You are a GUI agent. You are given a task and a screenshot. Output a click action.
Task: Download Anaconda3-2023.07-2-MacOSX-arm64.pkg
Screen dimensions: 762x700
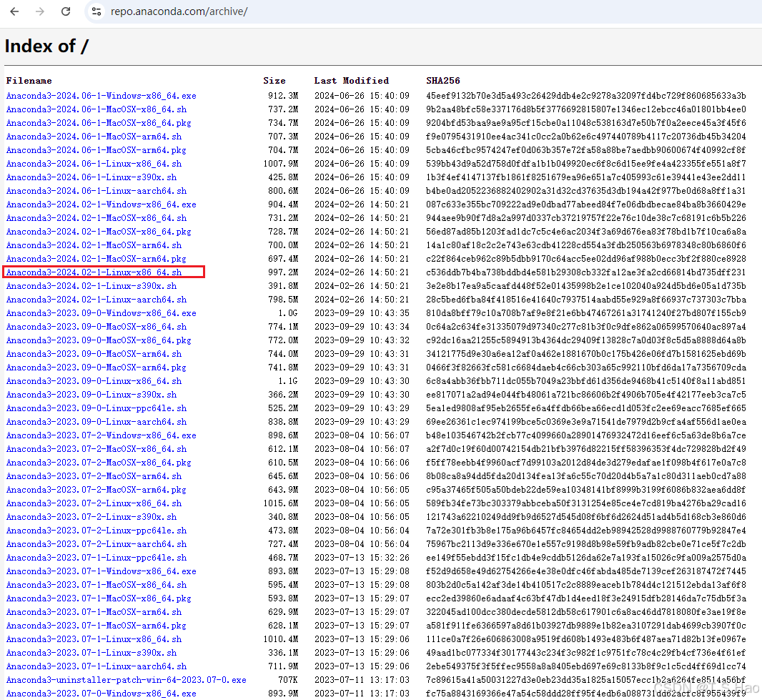click(97, 491)
